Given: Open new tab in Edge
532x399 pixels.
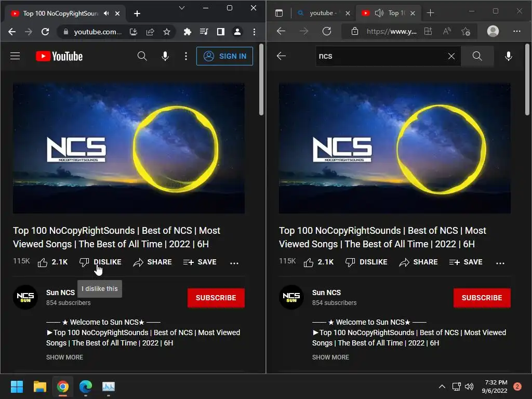Looking at the screenshot, I should [430, 13].
